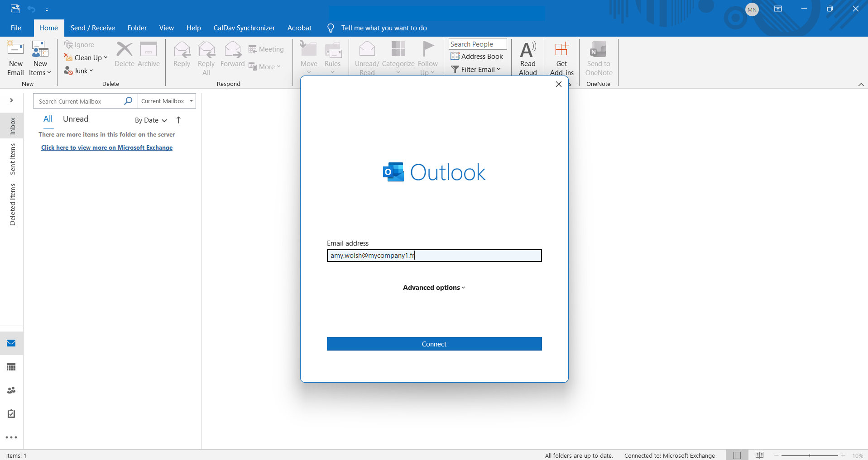Select the Inbox folder in the side pane

[x=13, y=126]
